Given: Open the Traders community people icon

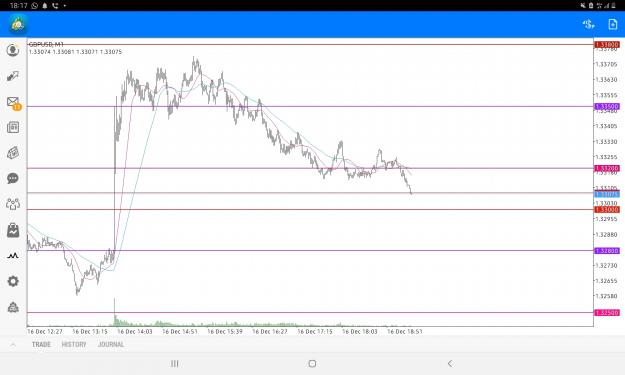Looking at the screenshot, I should pos(13,204).
